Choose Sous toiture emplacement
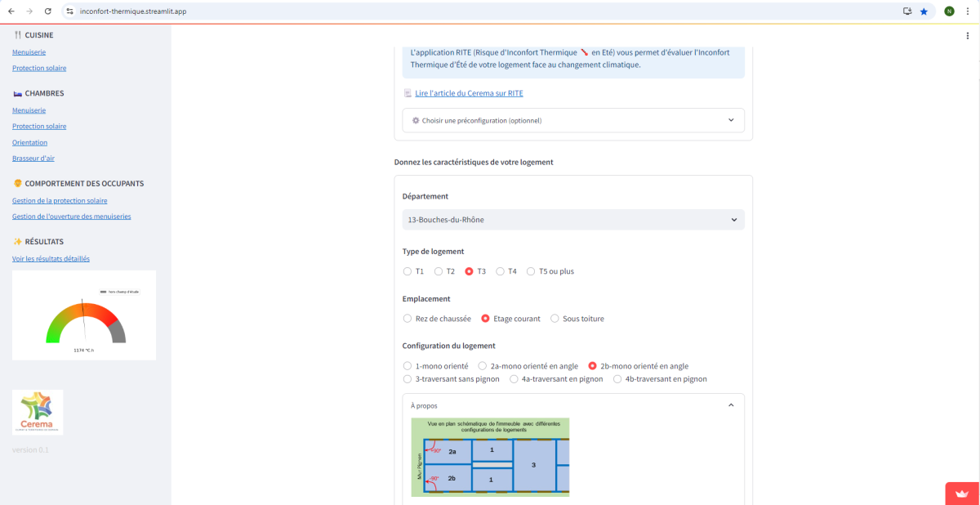980x505 pixels. click(555, 319)
